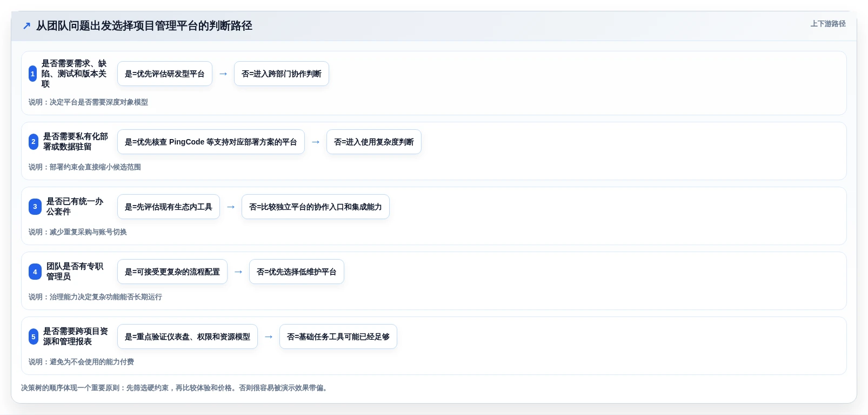Viewport: 868px width, 415px height.
Task: Click the question 是否已有统一办公套件
Action: pyautogui.click(x=75, y=207)
